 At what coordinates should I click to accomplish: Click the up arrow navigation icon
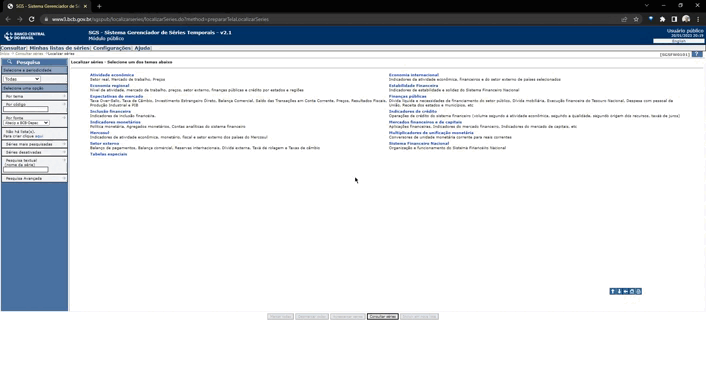(x=612, y=291)
